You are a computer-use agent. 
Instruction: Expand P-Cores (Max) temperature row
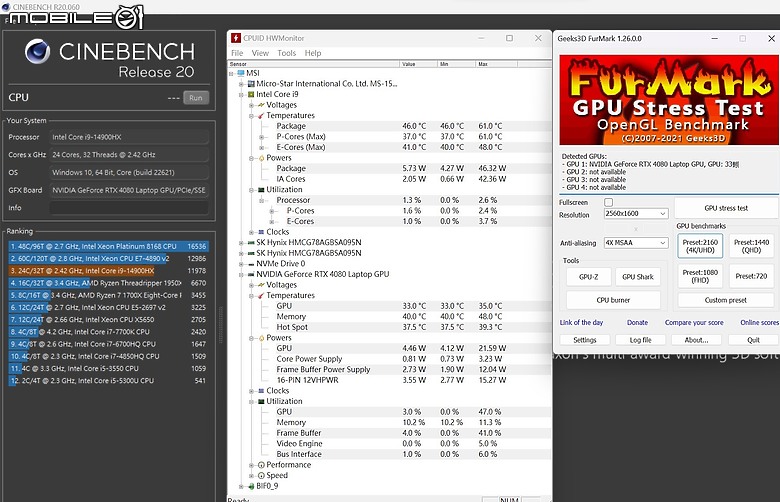tap(262, 137)
